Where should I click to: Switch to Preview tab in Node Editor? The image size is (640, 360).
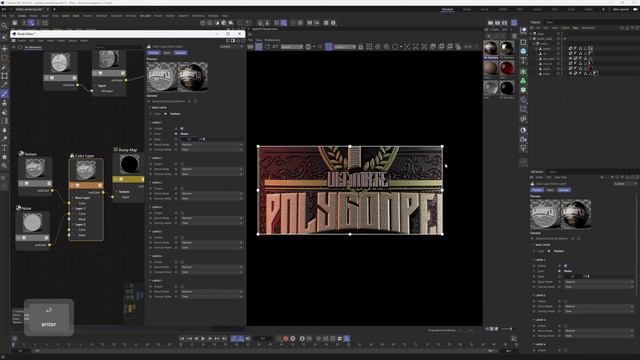pos(153,53)
